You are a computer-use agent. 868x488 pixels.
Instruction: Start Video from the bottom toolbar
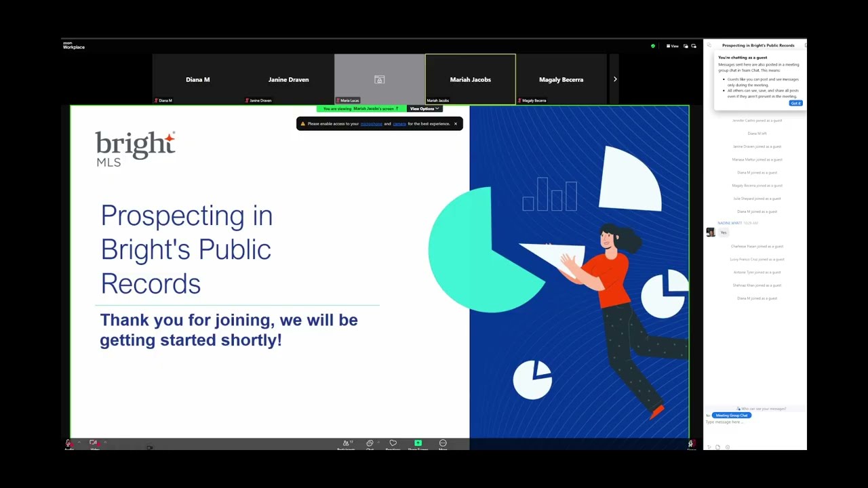94,444
